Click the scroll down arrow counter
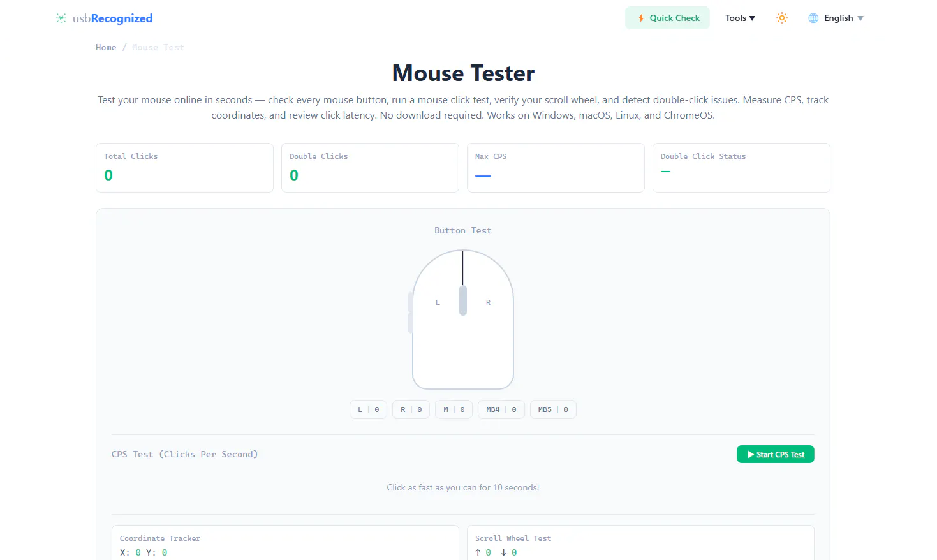Image resolution: width=937 pixels, height=560 pixels. coord(509,552)
